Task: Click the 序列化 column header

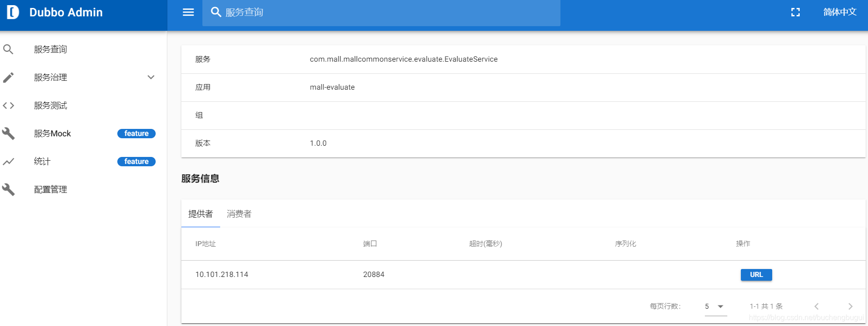Action: click(625, 244)
